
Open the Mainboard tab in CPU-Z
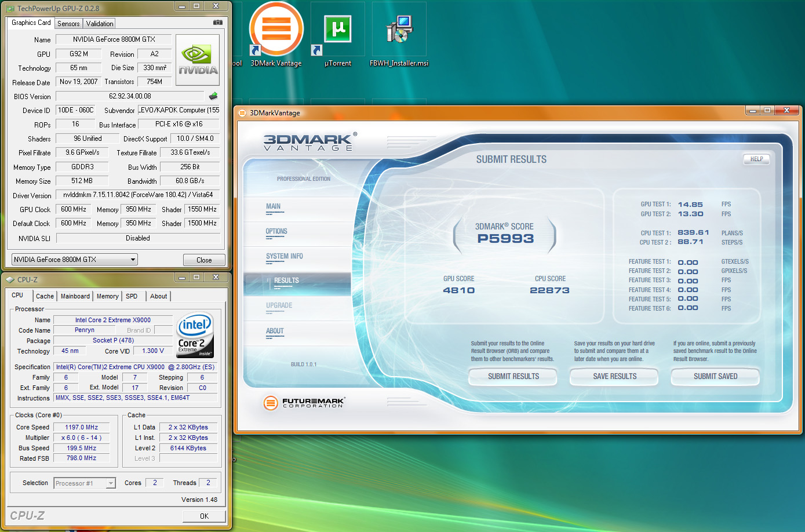click(x=75, y=296)
